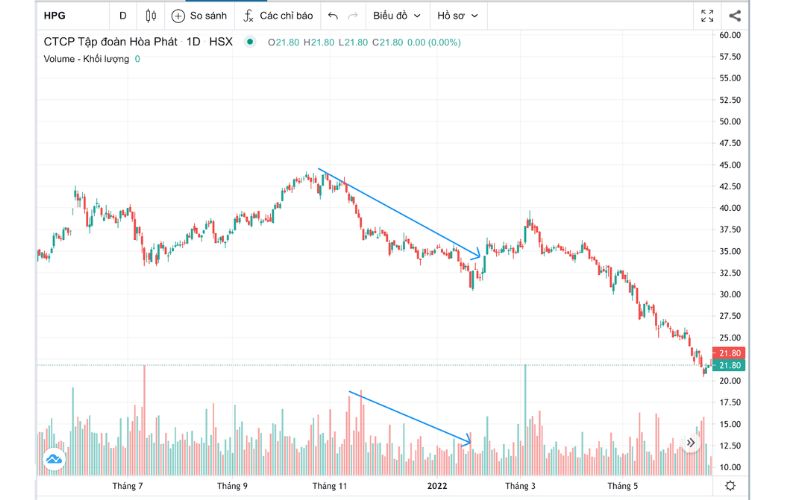Click the So sánh compare button
The width and height of the screenshot is (800, 500).
(x=200, y=16)
